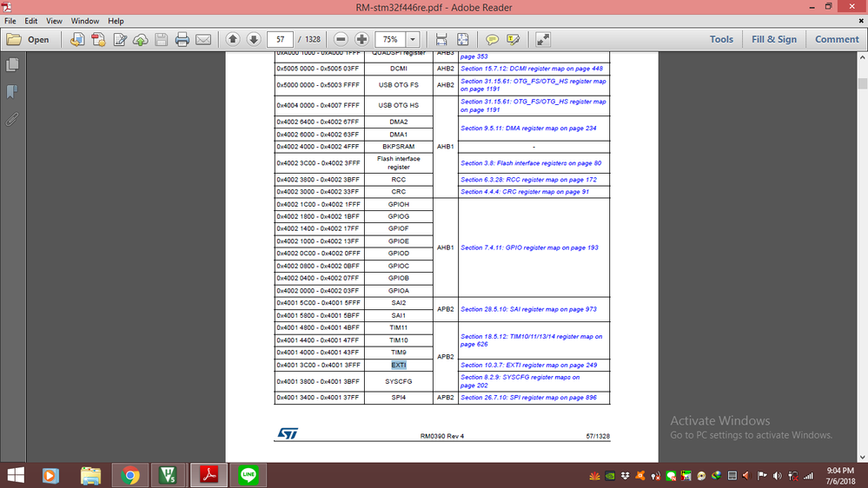The height and width of the screenshot is (488, 868).
Task: Click the highlighted EXTI cell
Action: (399, 366)
